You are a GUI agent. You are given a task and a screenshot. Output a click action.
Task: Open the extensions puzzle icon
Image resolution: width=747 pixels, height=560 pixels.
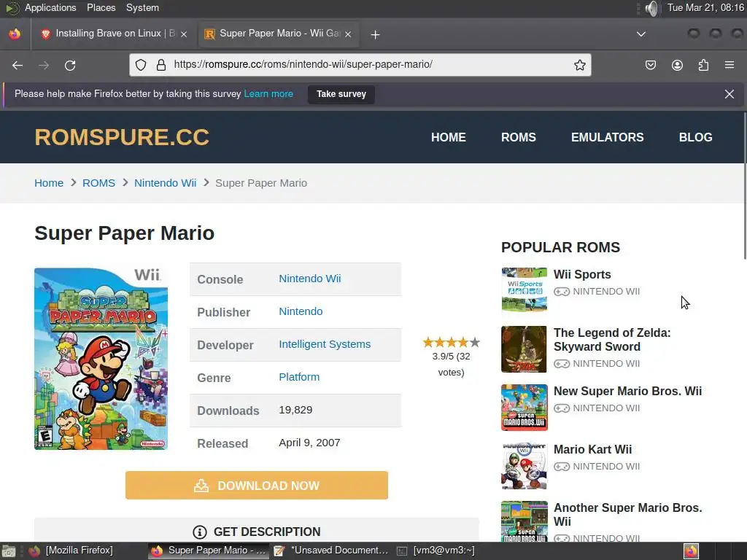(703, 65)
